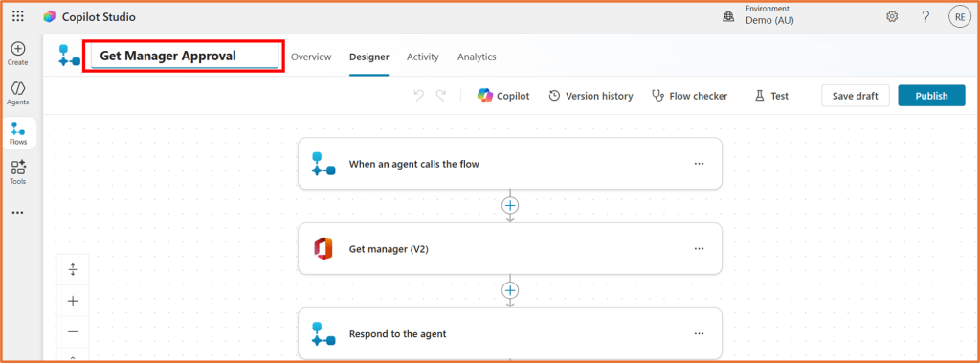The height and width of the screenshot is (363, 980).
Task: Add a step below 'Get manager (V2)'
Action: (x=510, y=290)
